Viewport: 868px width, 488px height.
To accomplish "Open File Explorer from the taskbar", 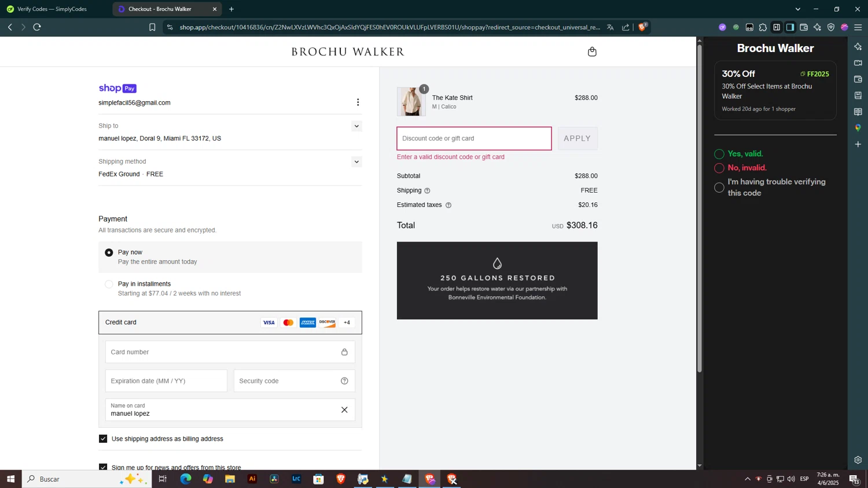I will point(230,479).
